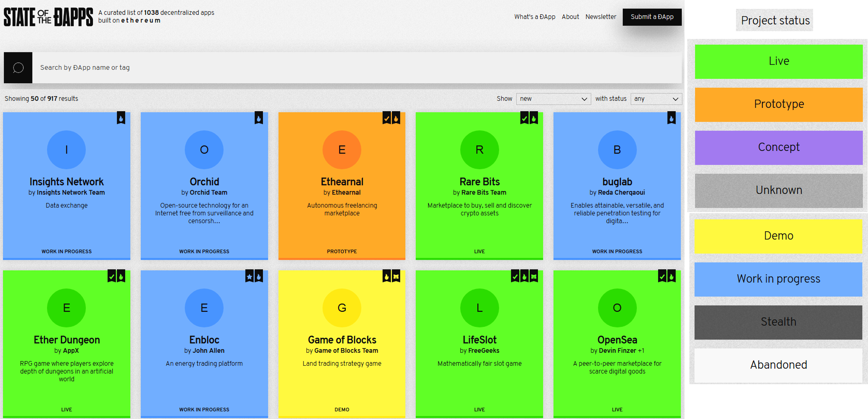868x419 pixels.
Task: Click the flame badge on buglab card
Action: [x=672, y=118]
